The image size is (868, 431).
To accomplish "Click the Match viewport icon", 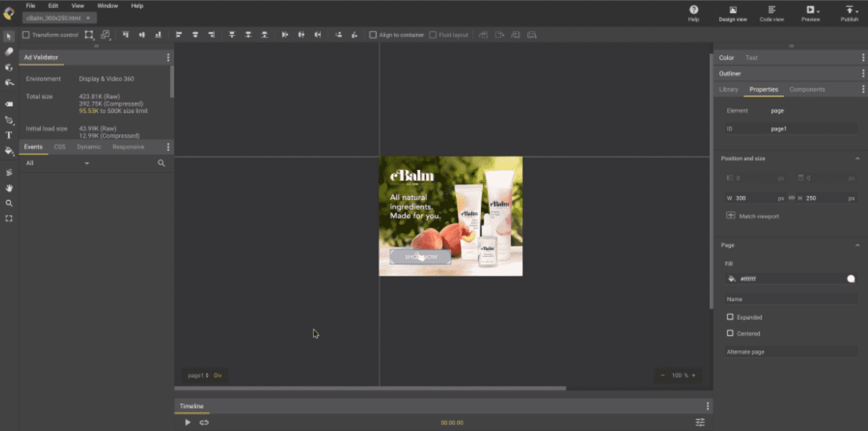I will coord(731,215).
